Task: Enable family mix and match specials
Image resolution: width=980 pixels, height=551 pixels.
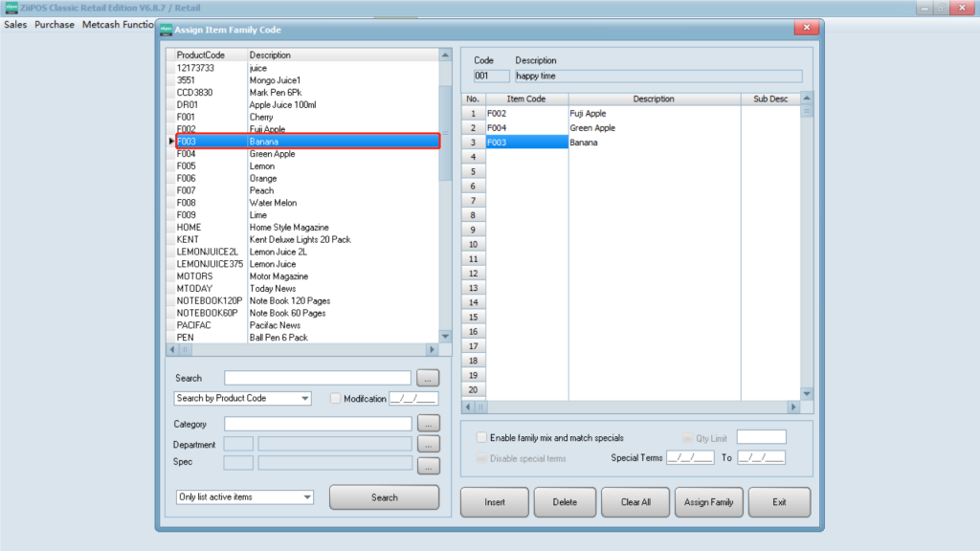Action: click(482, 437)
